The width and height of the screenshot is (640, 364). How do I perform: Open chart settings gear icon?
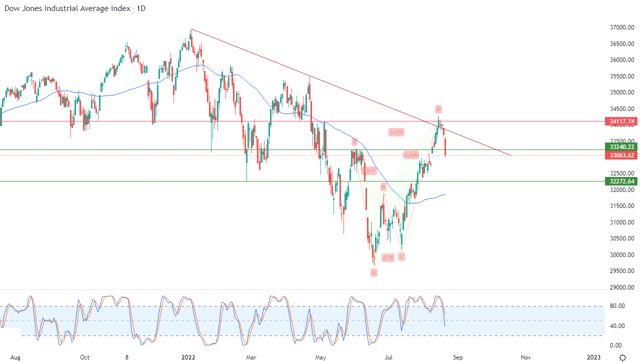click(x=622, y=357)
